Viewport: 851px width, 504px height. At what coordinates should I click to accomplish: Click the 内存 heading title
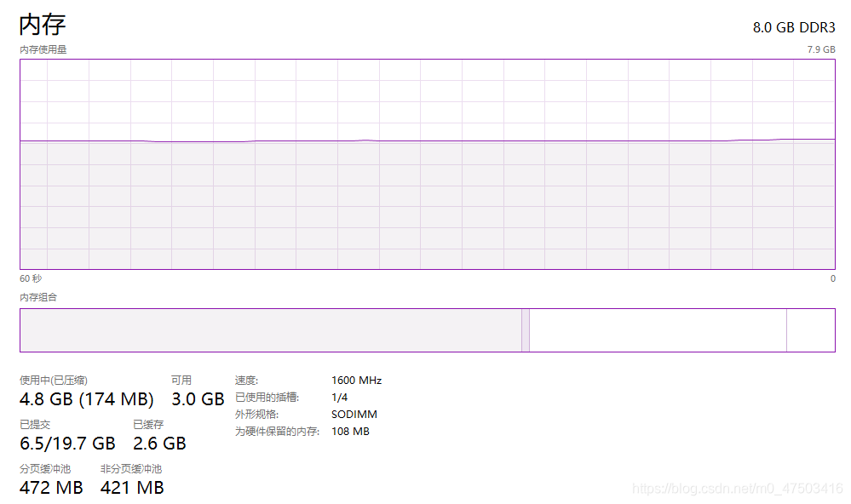pyautogui.click(x=43, y=25)
